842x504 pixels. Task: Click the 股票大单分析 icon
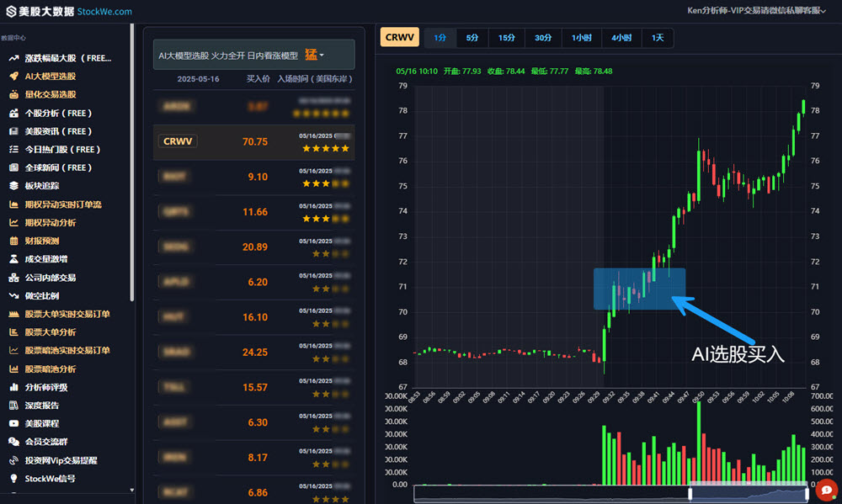(13, 332)
